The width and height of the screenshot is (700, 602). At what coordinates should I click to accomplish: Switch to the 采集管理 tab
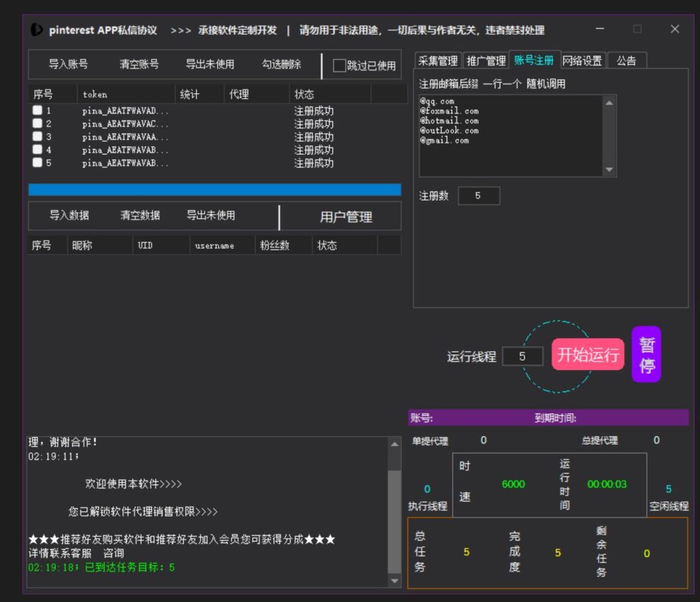click(x=438, y=61)
